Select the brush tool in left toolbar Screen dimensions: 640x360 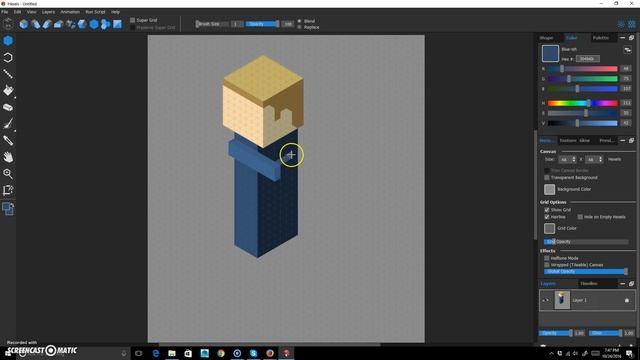[x=8, y=124]
